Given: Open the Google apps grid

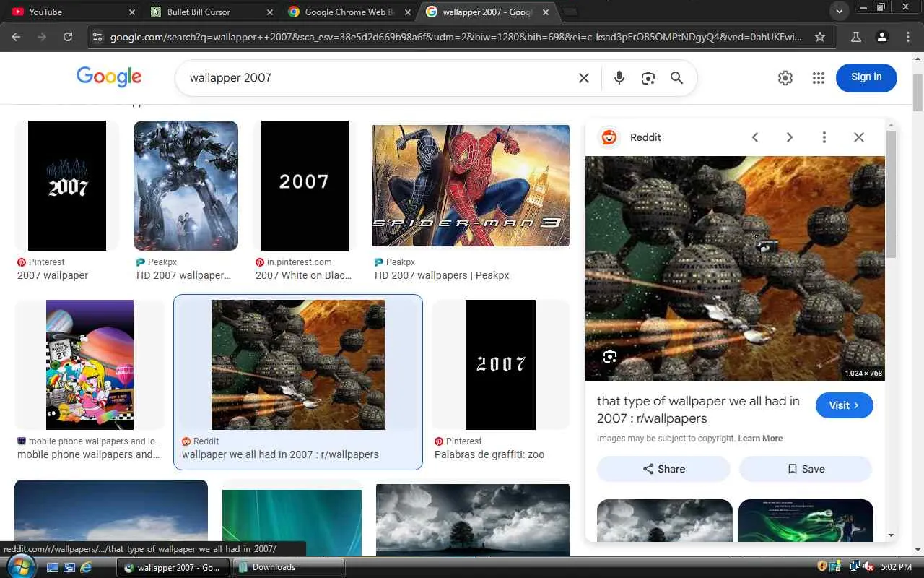Looking at the screenshot, I should click(x=818, y=78).
